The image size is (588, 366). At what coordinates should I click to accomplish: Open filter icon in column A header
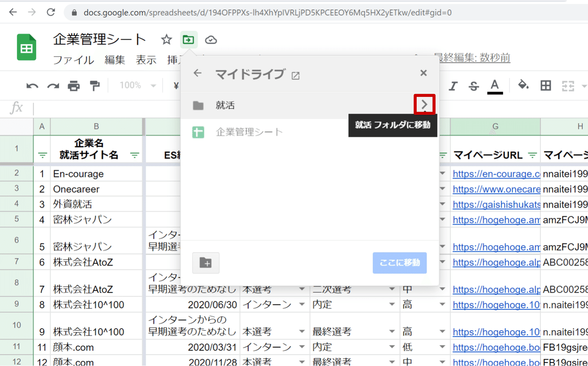pyautogui.click(x=42, y=156)
